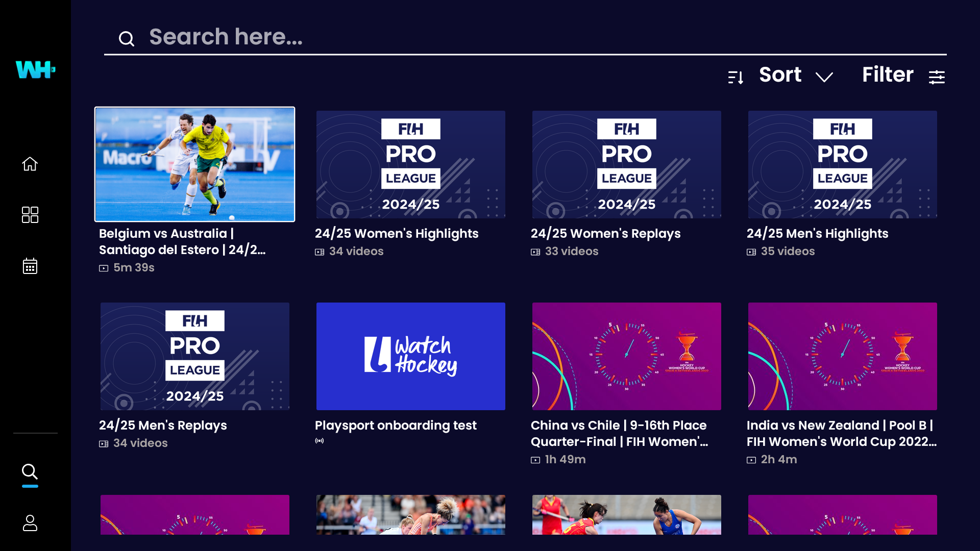Open bottom-row thumbnail with blonde player
Screen dimensions: 980x551
[x=410, y=514]
